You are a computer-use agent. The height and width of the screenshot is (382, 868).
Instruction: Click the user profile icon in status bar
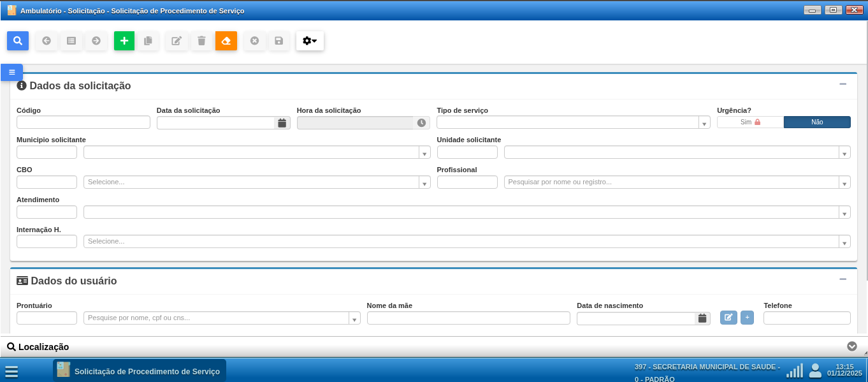(x=814, y=371)
